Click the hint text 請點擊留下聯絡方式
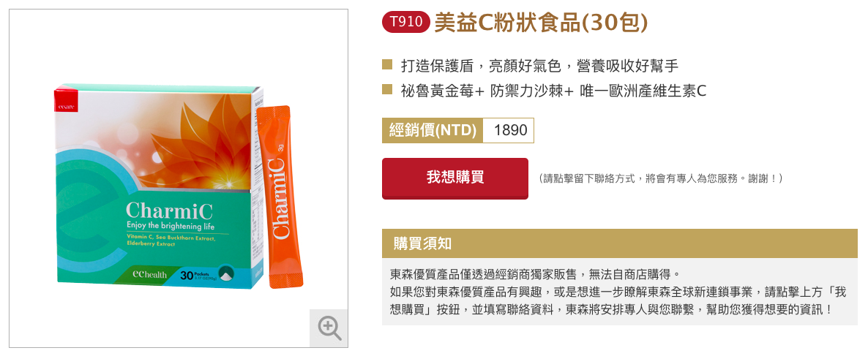Viewport: 868px width, 356px height. pyautogui.click(x=659, y=178)
